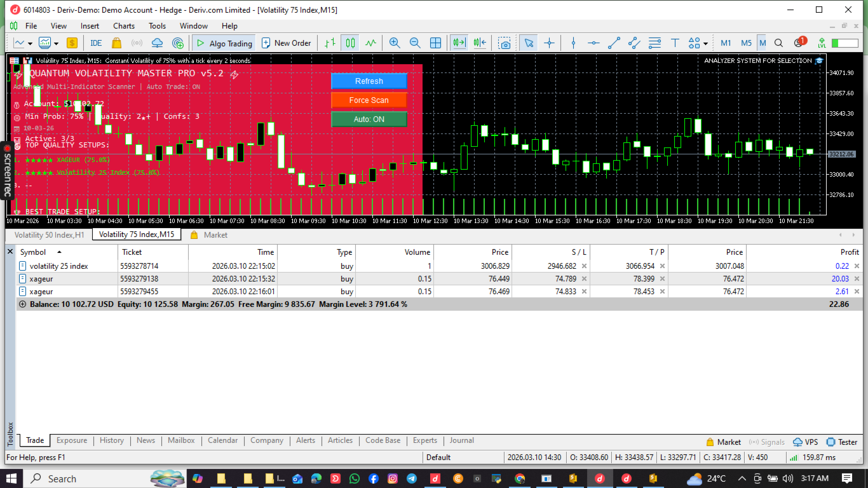Select the trendline drawing tool
868x488 pixels.
614,43
